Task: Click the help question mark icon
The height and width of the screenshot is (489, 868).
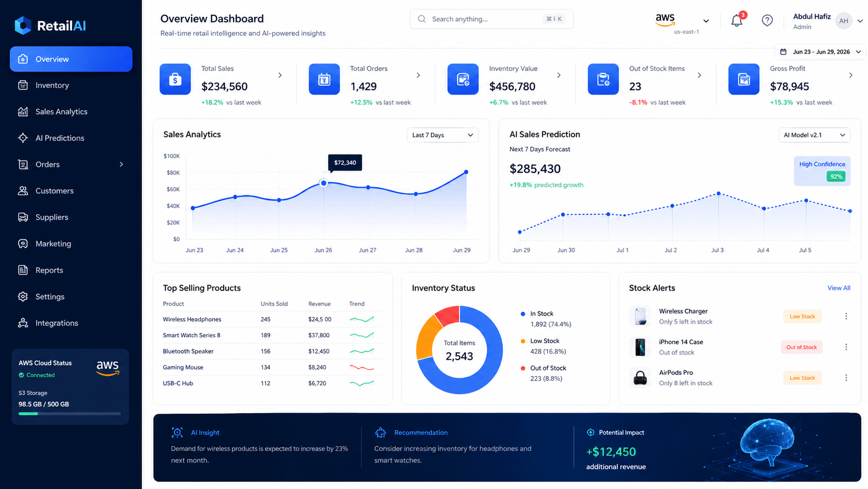Action: 767,20
